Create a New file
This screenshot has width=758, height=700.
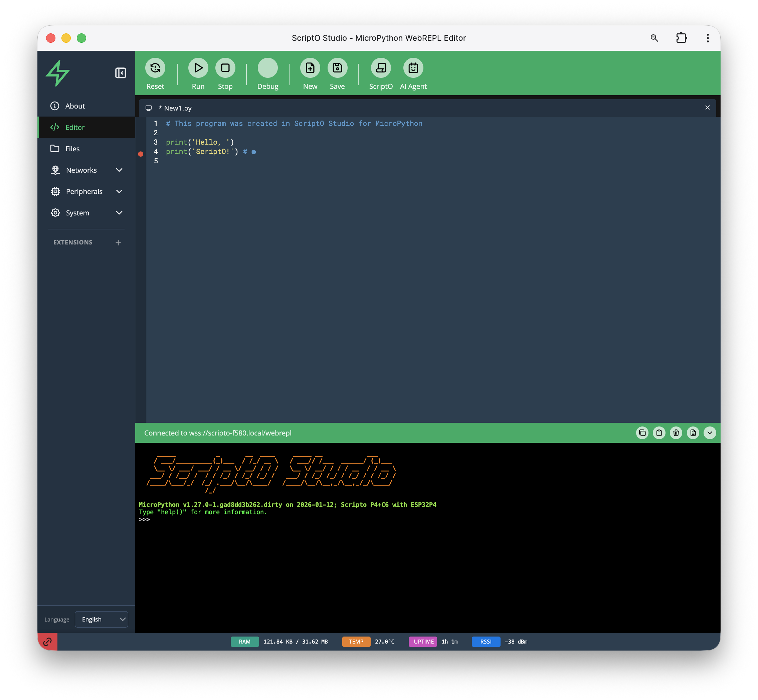coord(310,68)
